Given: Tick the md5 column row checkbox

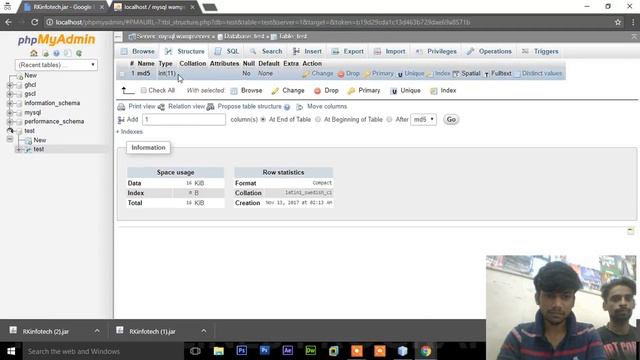Looking at the screenshot, I should click(122, 74).
